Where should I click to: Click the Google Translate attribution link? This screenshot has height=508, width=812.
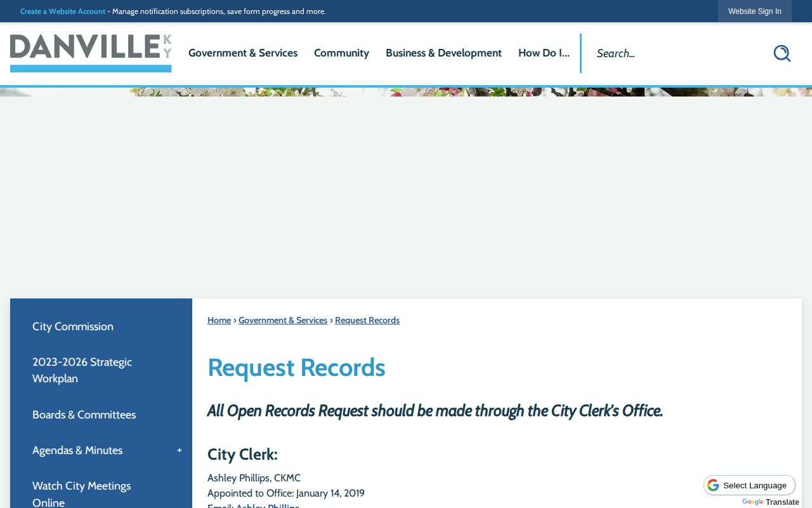(x=771, y=502)
